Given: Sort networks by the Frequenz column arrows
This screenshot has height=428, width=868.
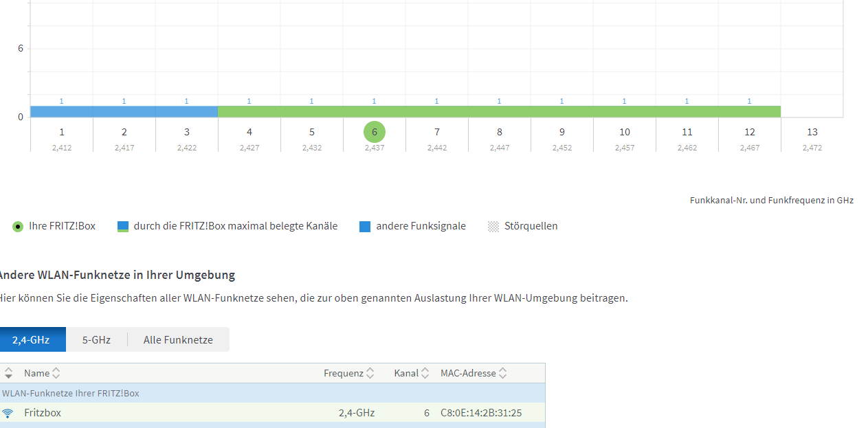Looking at the screenshot, I should [x=370, y=373].
